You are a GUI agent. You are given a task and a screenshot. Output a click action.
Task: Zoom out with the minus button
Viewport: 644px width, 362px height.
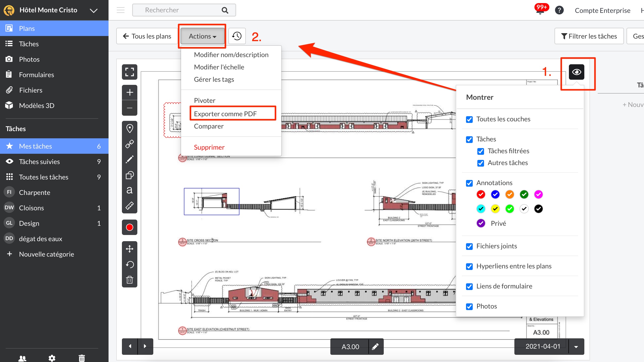tap(130, 108)
